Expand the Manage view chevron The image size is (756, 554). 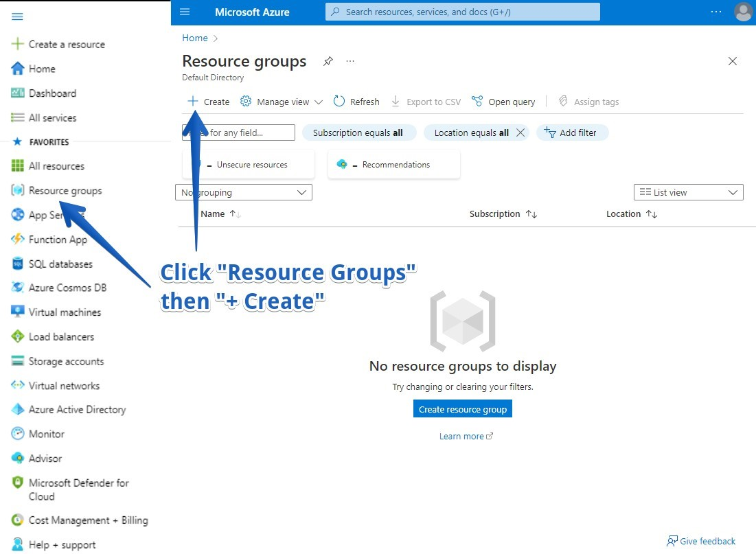tap(319, 102)
